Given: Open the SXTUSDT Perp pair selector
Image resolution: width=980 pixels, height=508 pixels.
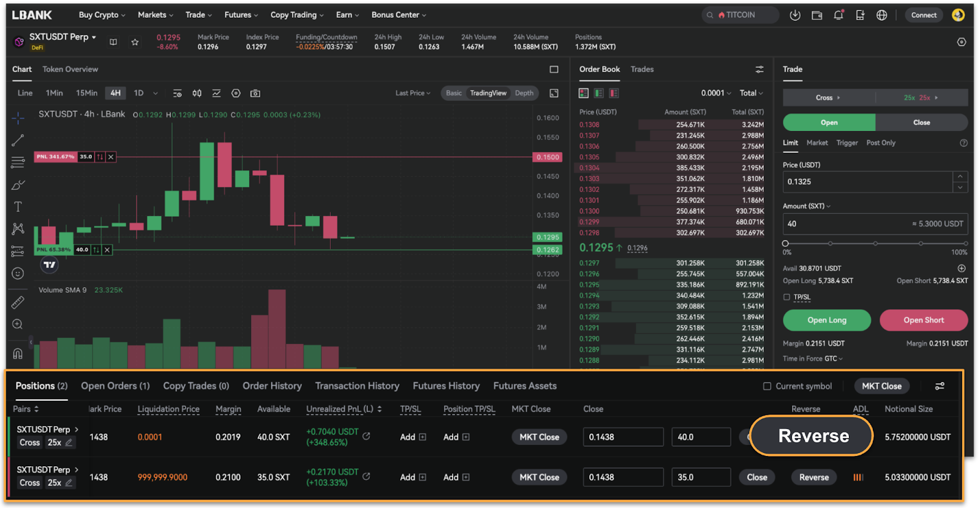Looking at the screenshot, I should tap(62, 37).
